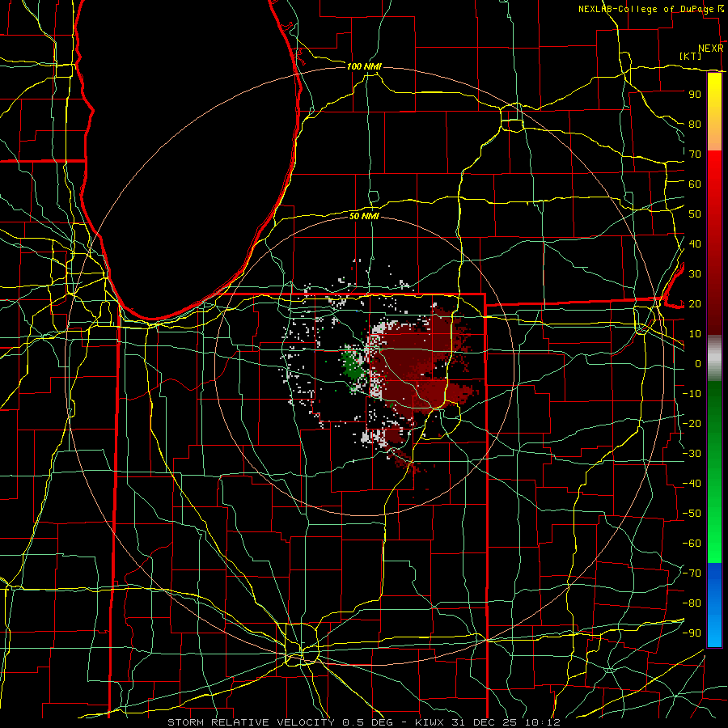Click the -60 value on velocity scale
728x728 pixels.
(692, 544)
